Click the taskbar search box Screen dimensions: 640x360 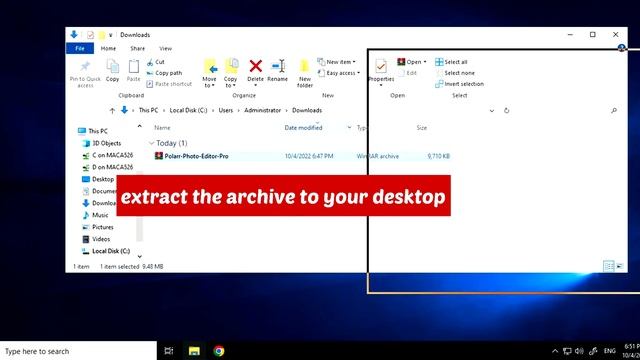coord(78,351)
